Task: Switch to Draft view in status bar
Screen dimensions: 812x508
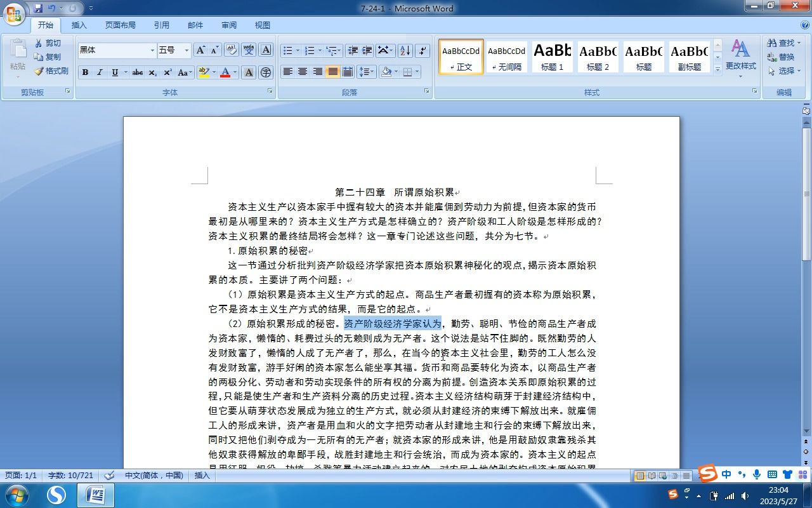Action: (x=686, y=476)
